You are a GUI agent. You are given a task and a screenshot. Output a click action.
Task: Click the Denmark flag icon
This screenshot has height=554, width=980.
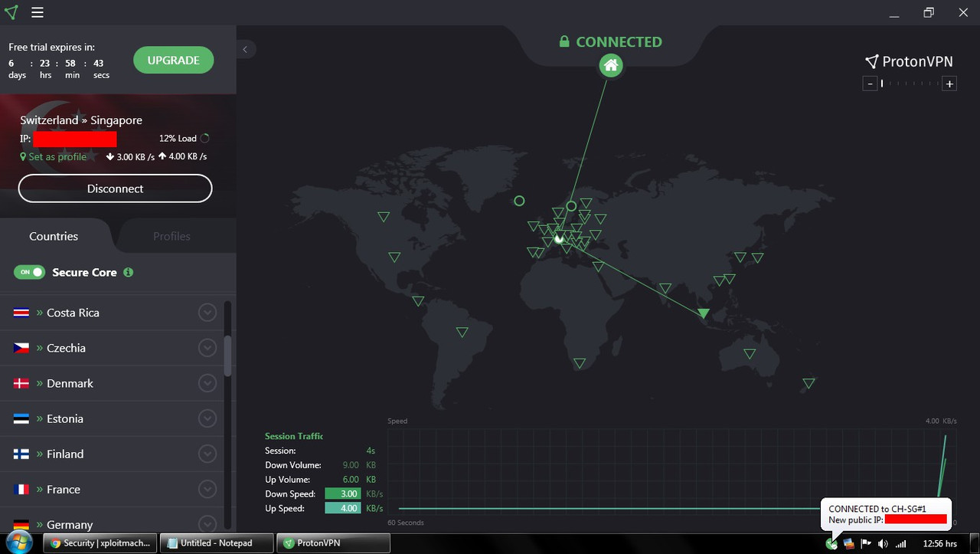(21, 383)
